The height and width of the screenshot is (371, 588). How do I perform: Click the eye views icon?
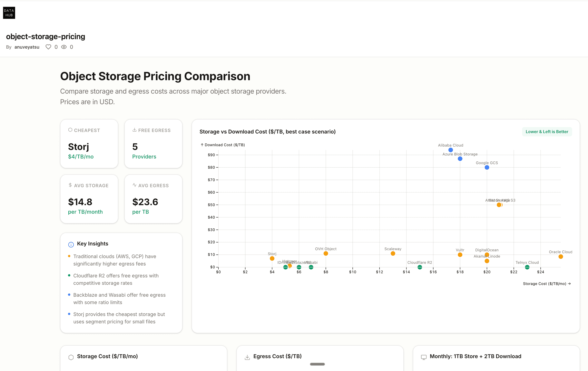pos(64,47)
